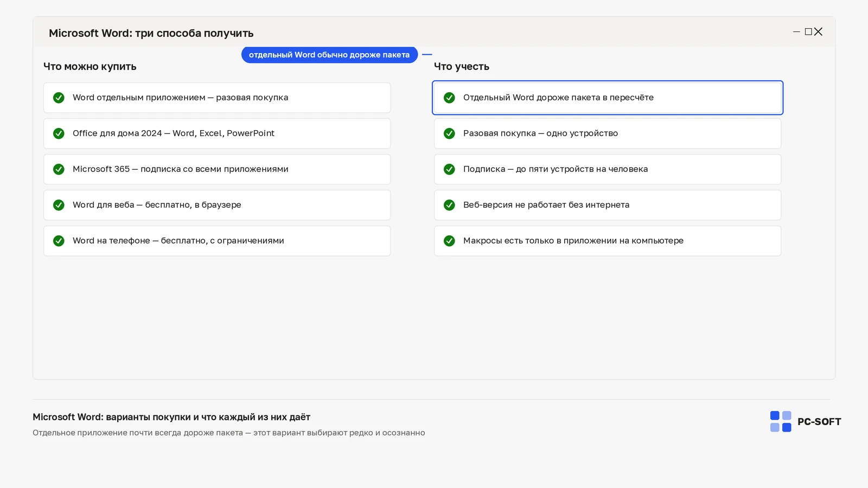
Task: Click green checkmark beside Веб-версия не работает
Action: coord(449,205)
